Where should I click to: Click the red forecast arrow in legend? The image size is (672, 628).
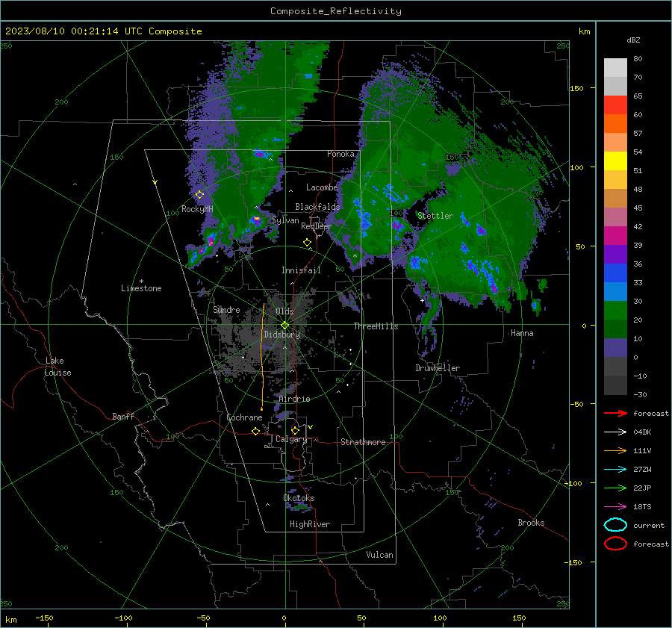615,413
